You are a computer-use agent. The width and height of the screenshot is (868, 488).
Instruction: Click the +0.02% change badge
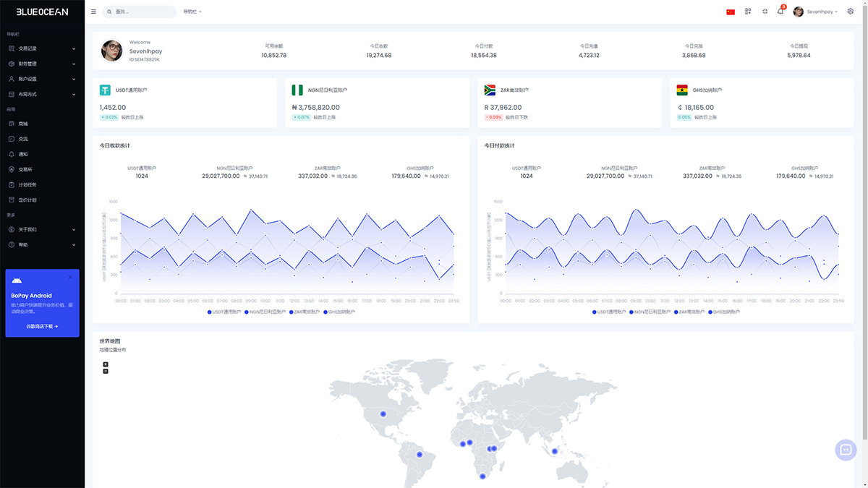[109, 117]
